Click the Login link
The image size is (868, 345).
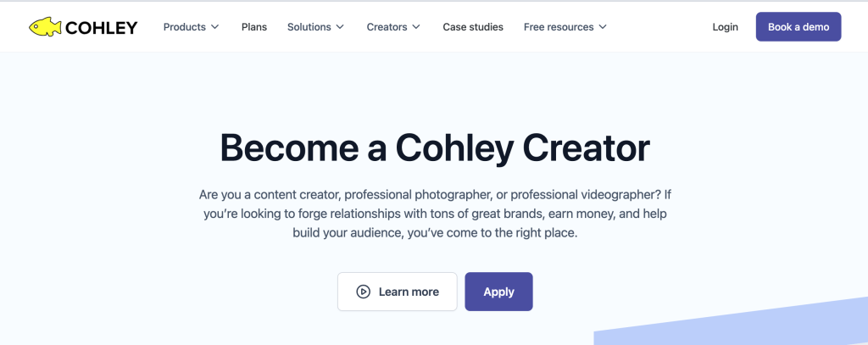725,27
